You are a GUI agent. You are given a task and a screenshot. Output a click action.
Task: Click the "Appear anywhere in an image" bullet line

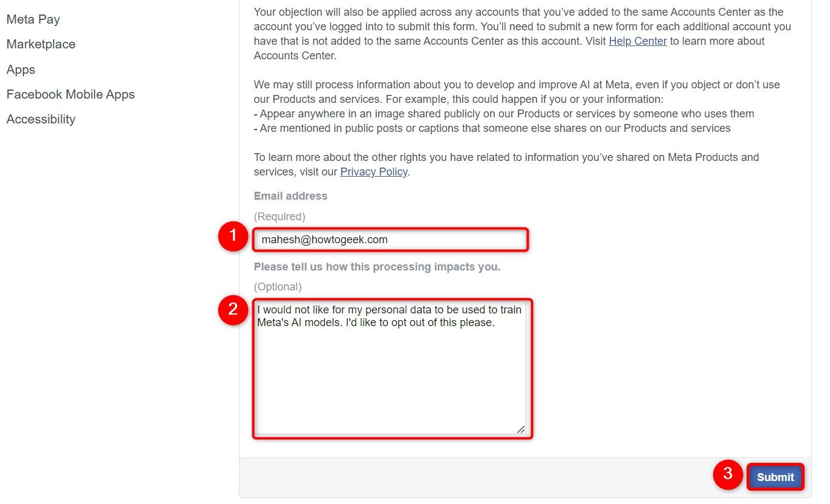504,114
